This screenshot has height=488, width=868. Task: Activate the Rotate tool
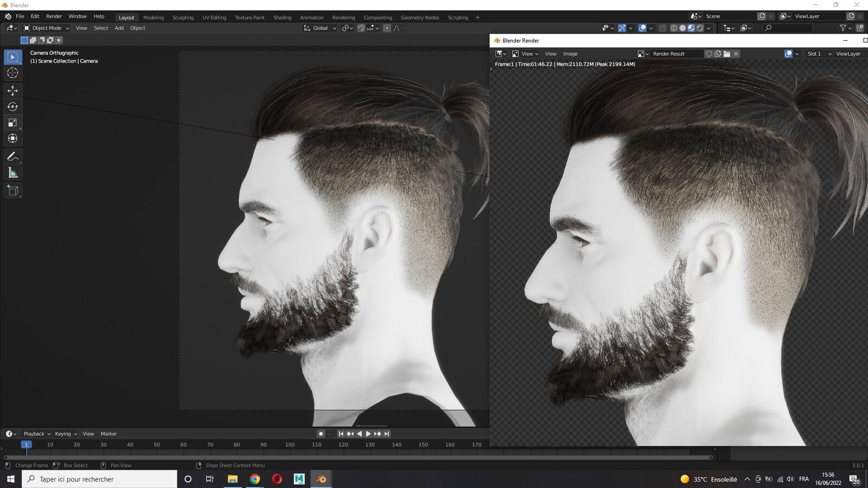[12, 107]
